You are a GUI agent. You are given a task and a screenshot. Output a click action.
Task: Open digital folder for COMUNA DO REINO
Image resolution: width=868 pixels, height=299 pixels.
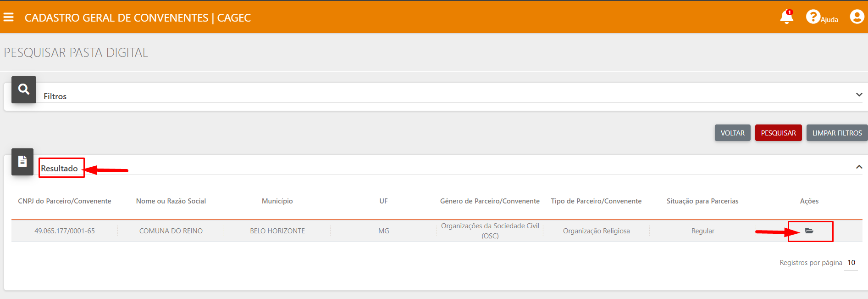click(809, 231)
